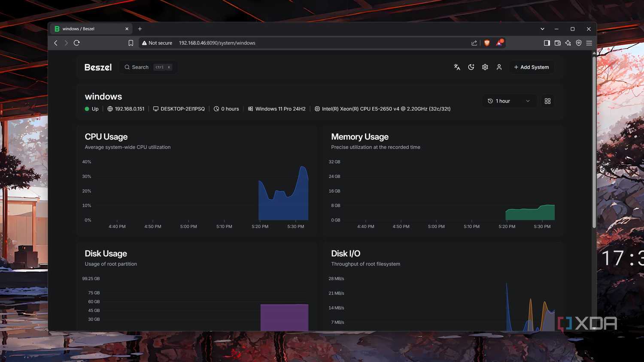Click the CPU Usage chart peak

point(303,167)
